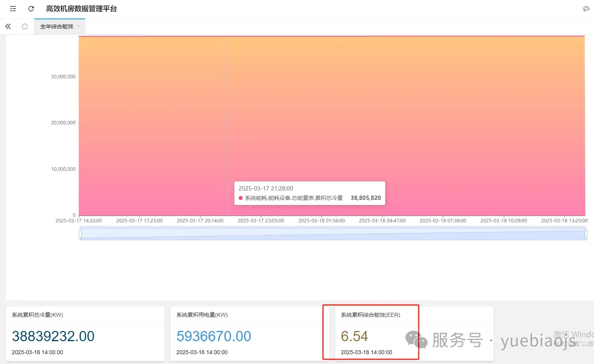Click the 30,000,000 y-axis label
This screenshot has height=364, width=594.
click(63, 77)
